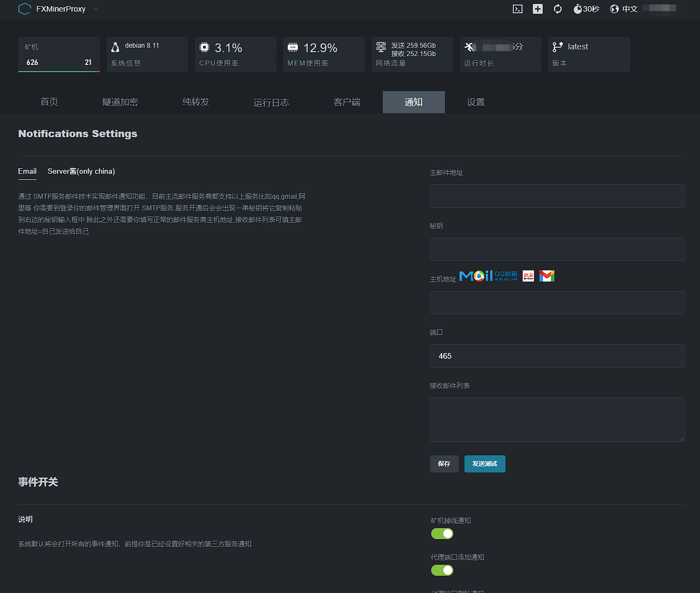
Task: Click the 主邮件地址 input field
Action: pos(557,196)
